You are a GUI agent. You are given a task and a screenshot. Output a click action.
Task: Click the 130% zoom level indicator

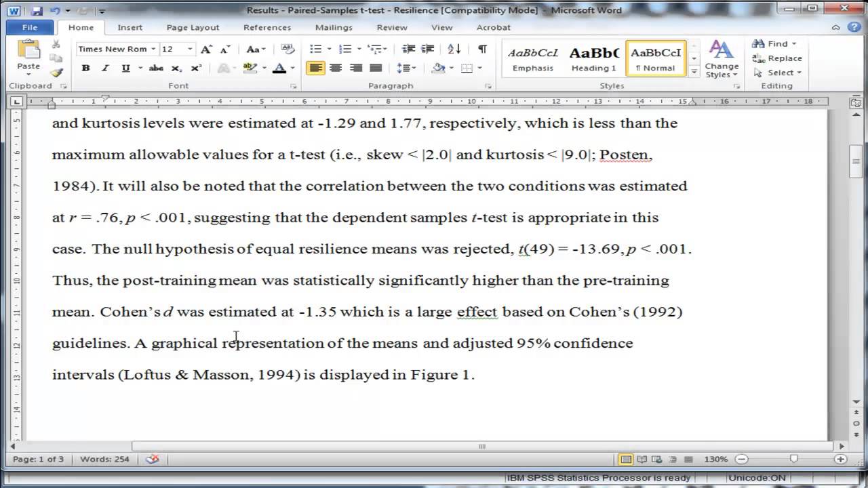pos(715,459)
